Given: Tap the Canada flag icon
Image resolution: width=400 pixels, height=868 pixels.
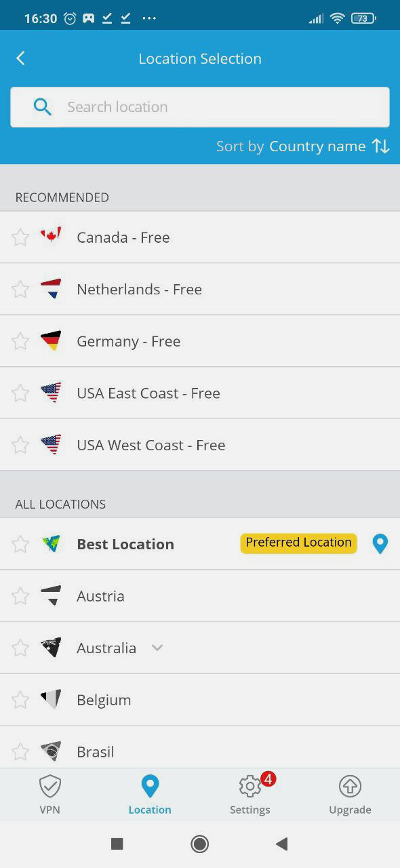Looking at the screenshot, I should tap(51, 236).
